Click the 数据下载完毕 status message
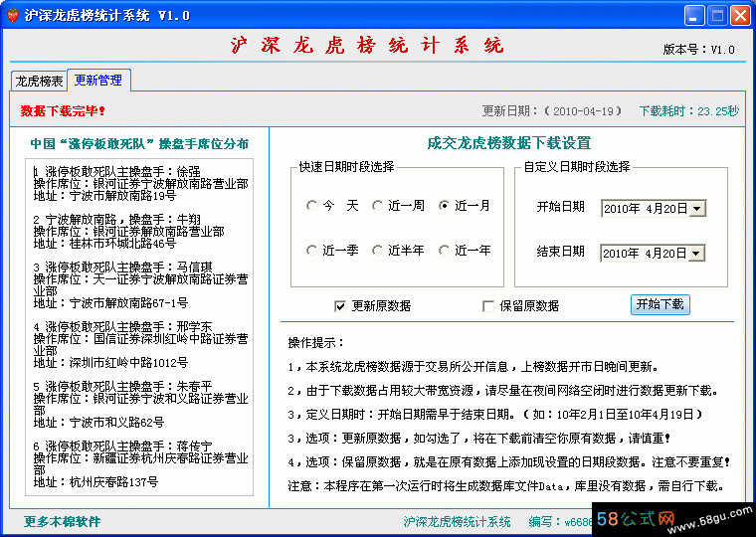Screen dimensions: 756x537 click(x=63, y=110)
